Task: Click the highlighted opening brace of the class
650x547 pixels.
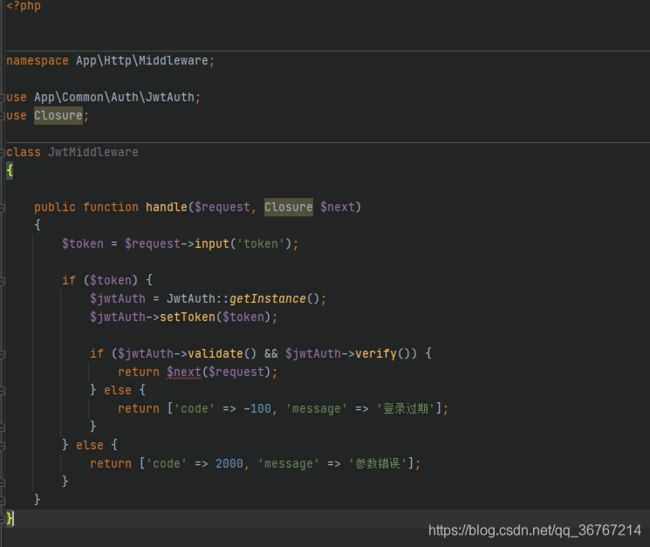Action: 10,170
